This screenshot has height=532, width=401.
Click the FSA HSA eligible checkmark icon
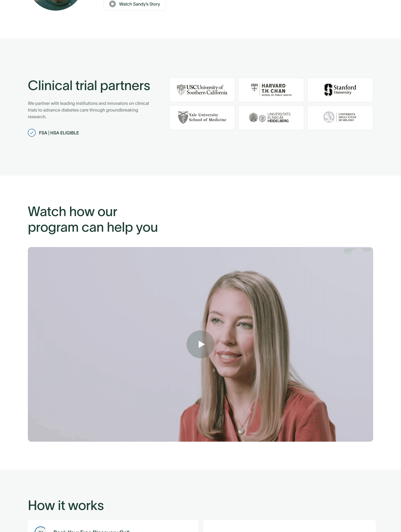coord(32,133)
